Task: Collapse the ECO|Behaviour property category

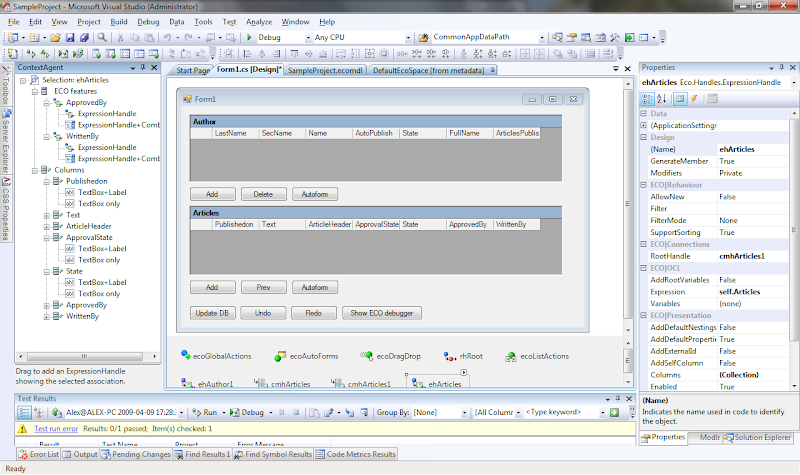Action: (643, 185)
